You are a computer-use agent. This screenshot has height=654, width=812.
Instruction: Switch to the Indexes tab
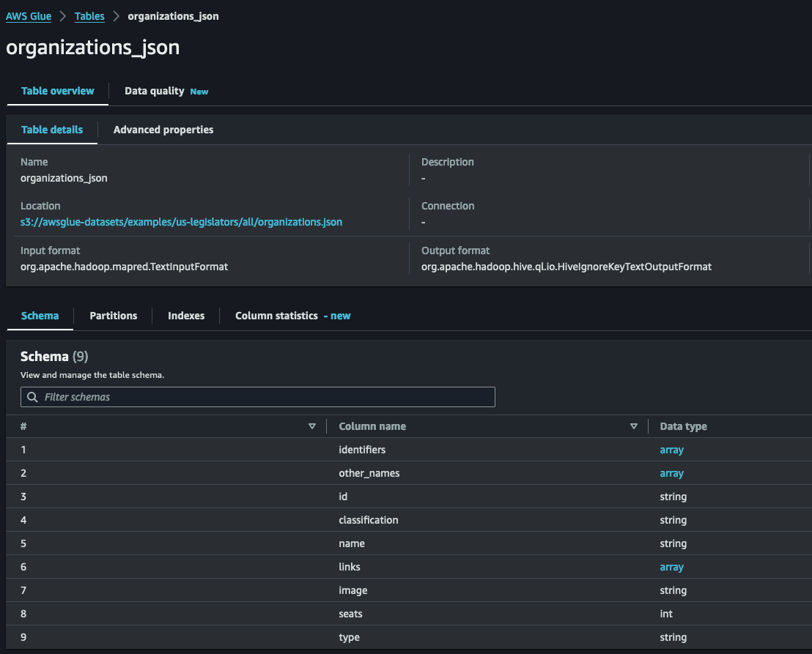pyautogui.click(x=186, y=316)
